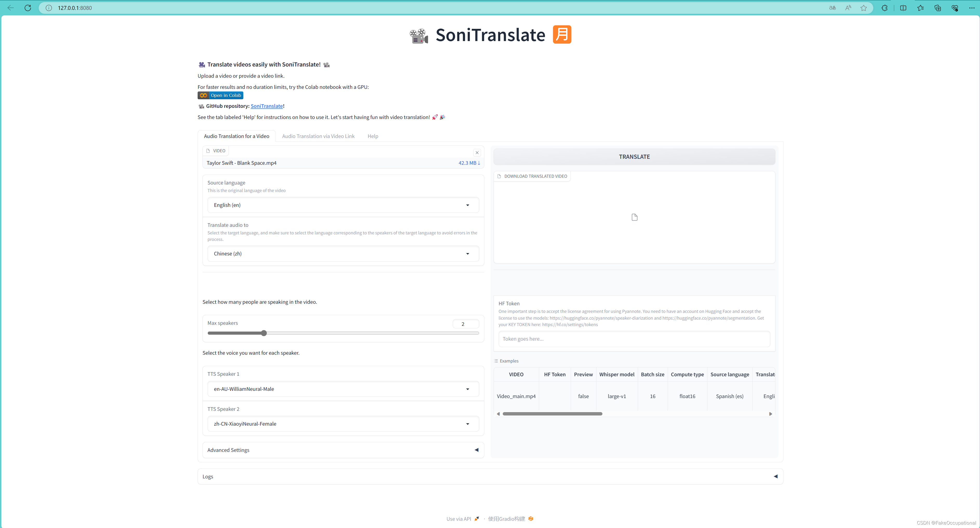This screenshot has width=980, height=528.
Task: Expand the Logs accordion
Action: (490, 477)
